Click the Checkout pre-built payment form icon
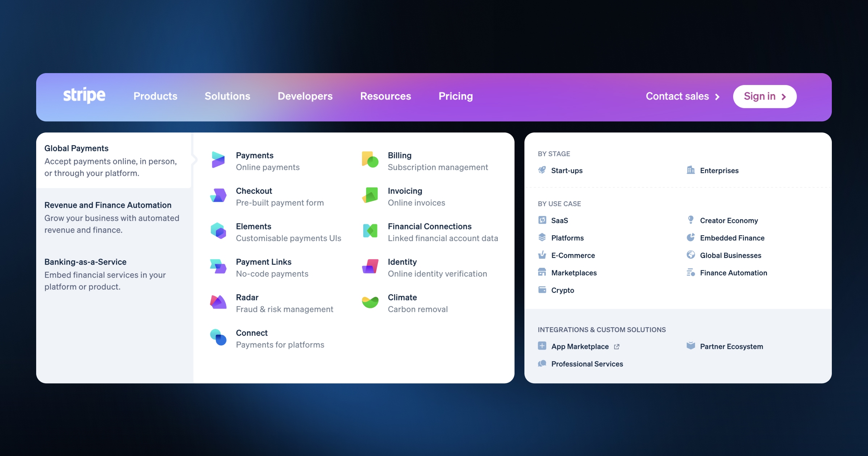Screen dimensions: 868x456 coord(218,195)
